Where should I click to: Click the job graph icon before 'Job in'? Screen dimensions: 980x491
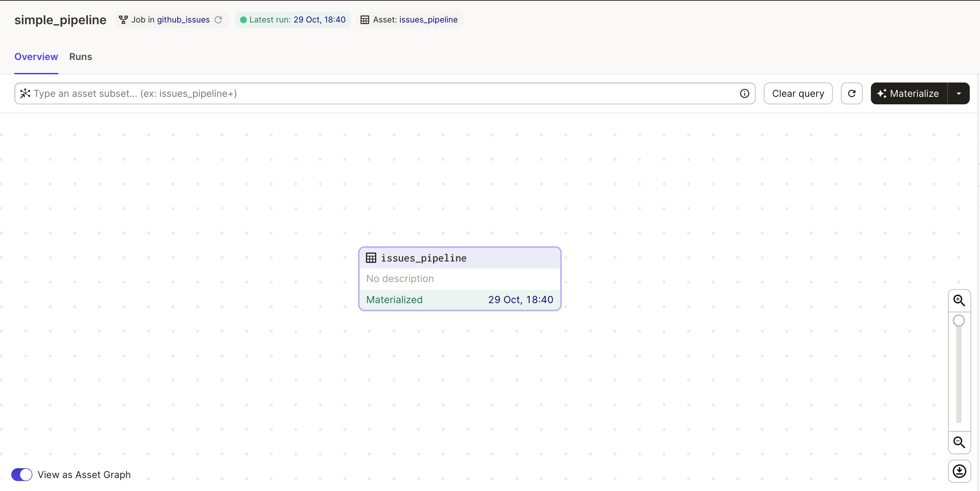[x=123, y=20]
